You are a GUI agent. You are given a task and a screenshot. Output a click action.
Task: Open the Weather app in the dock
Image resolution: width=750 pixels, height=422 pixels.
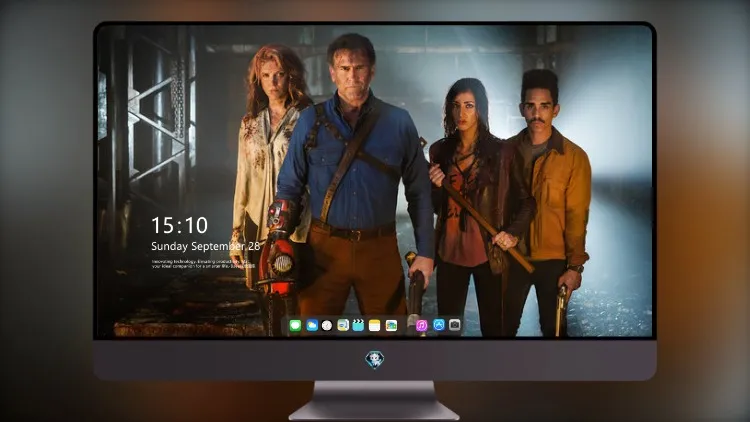pos(311,325)
